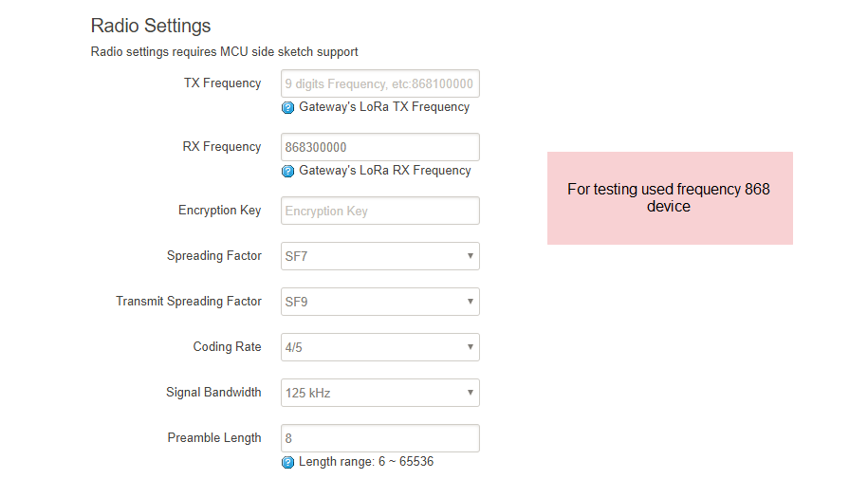The image size is (868, 479).
Task: Focus the TX Frequency input field
Action: click(x=380, y=83)
